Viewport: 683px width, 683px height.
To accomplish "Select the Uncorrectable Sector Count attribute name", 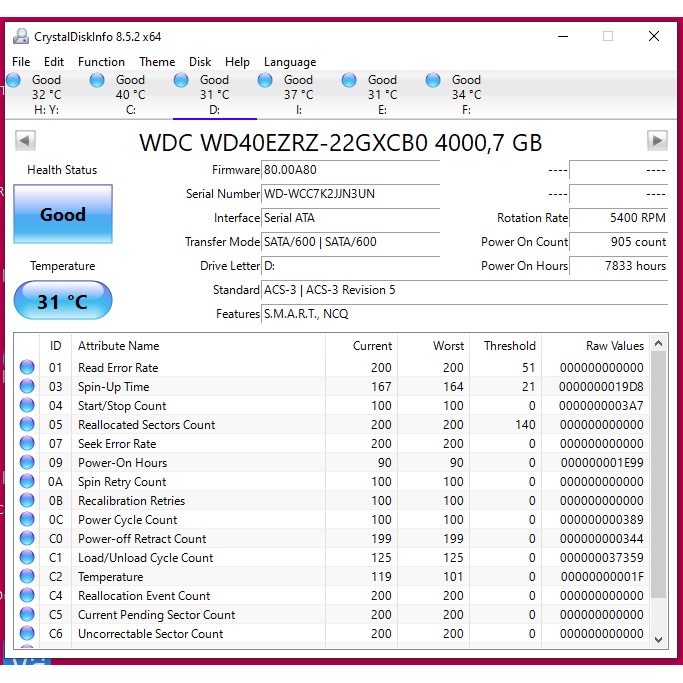I will [x=151, y=634].
